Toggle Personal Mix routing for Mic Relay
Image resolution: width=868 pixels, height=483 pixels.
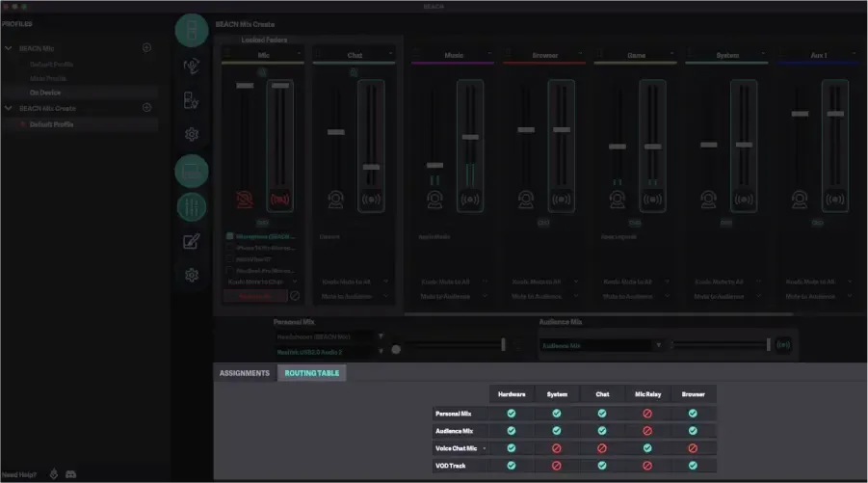647,414
